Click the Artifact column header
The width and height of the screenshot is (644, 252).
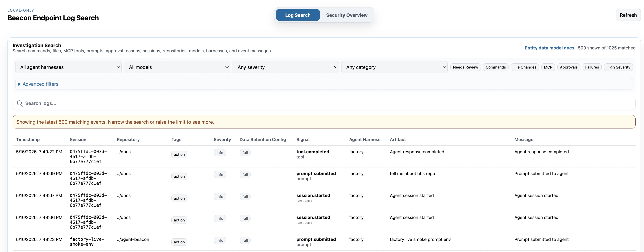click(397, 140)
